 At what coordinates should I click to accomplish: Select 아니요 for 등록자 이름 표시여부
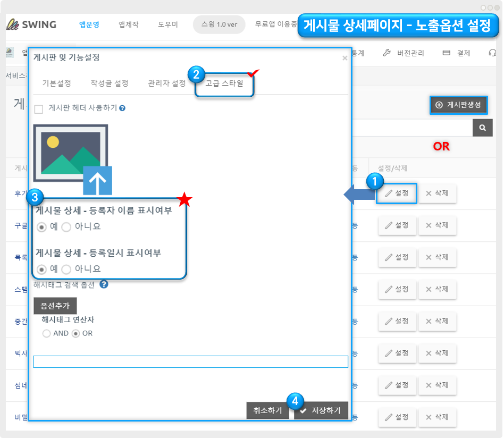click(66, 227)
